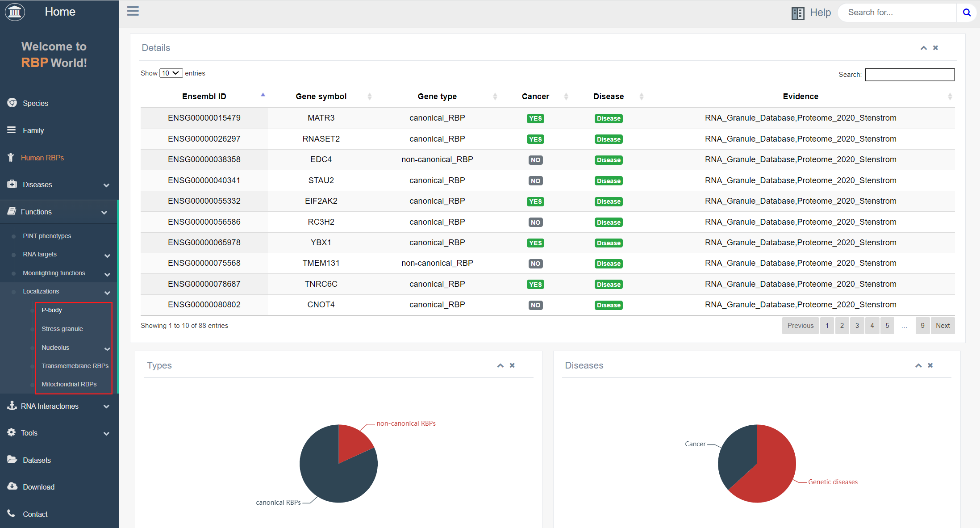Click the Next pagination button
980x528 pixels.
(942, 326)
